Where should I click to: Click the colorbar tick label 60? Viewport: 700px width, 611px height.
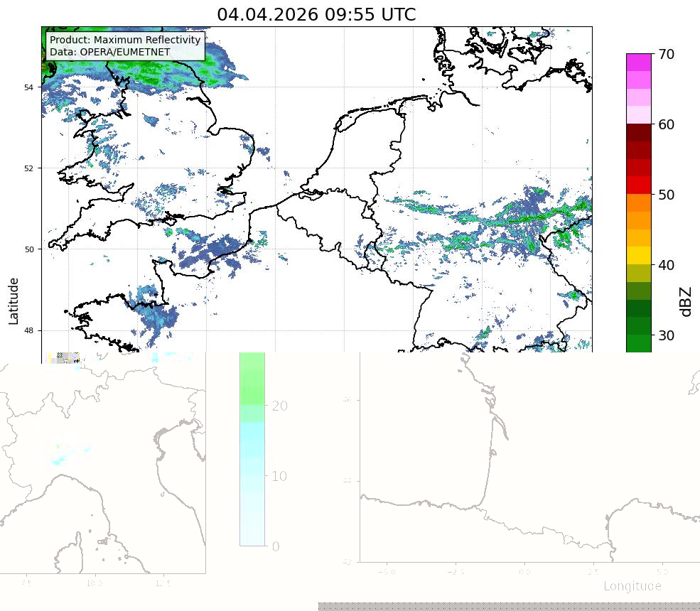[x=666, y=124]
